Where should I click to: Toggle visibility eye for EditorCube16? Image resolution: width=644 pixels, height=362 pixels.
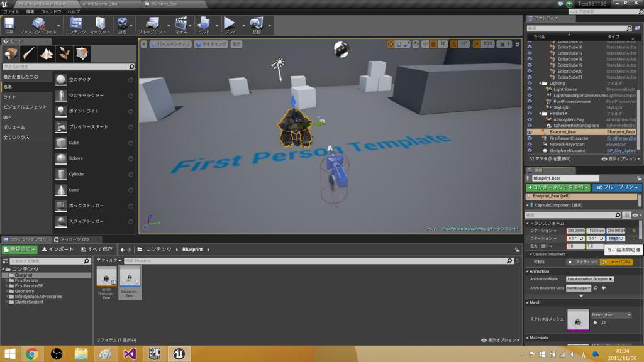530,47
